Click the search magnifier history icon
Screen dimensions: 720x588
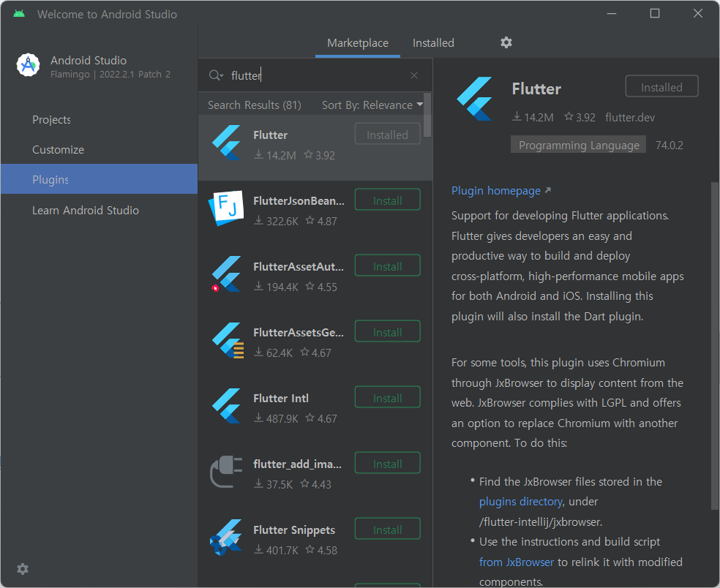(x=216, y=75)
